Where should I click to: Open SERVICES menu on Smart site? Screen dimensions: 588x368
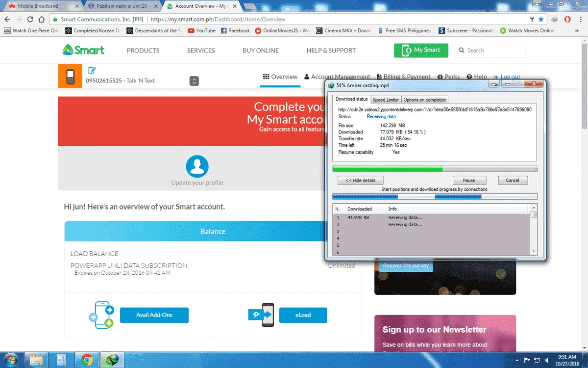click(201, 51)
